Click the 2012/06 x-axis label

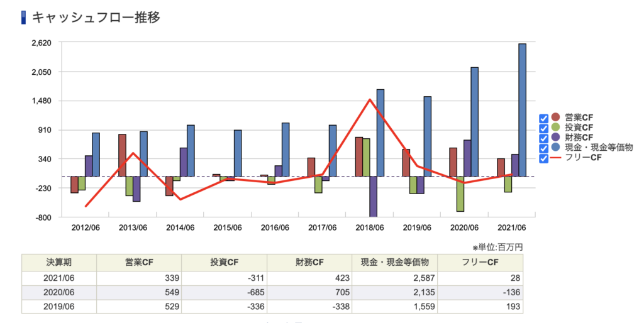point(86,227)
